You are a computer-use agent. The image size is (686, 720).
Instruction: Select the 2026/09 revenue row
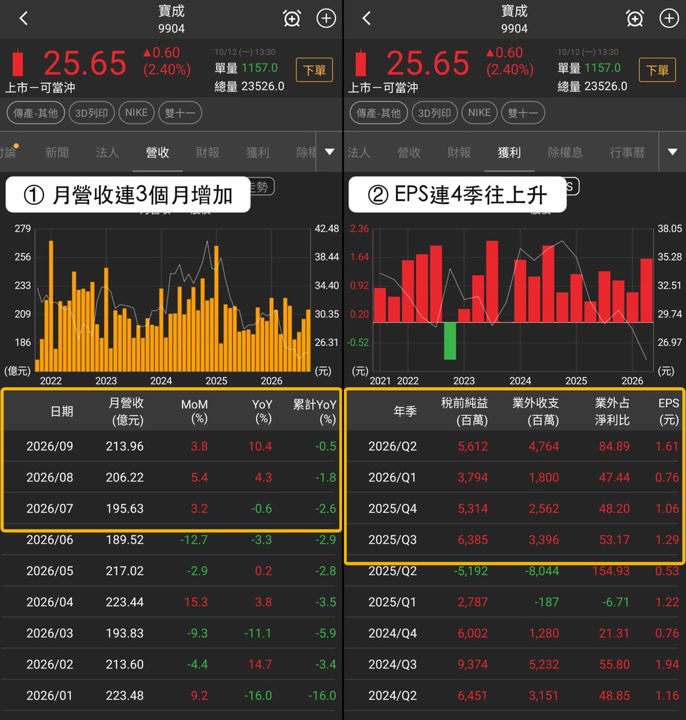coord(171,446)
